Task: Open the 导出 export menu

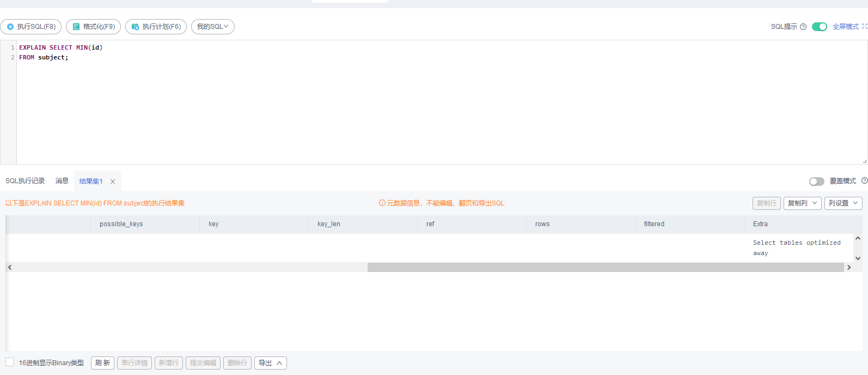Action: click(271, 363)
